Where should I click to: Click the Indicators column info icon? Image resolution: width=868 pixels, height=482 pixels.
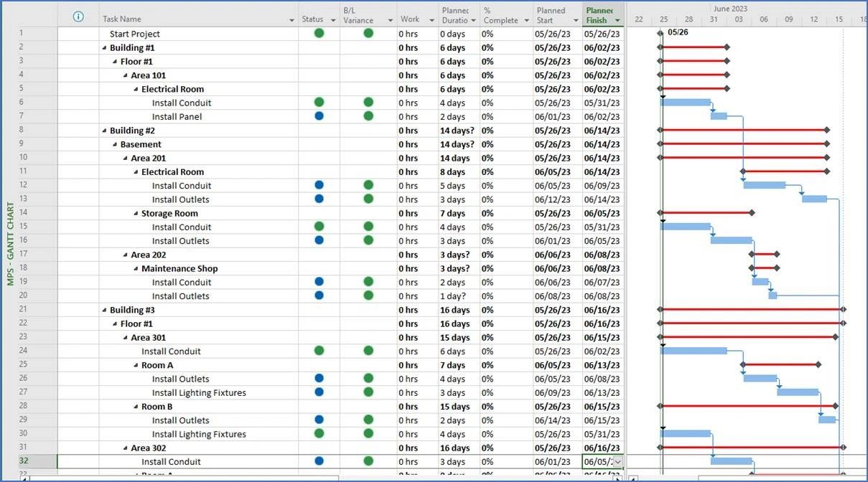click(x=78, y=16)
